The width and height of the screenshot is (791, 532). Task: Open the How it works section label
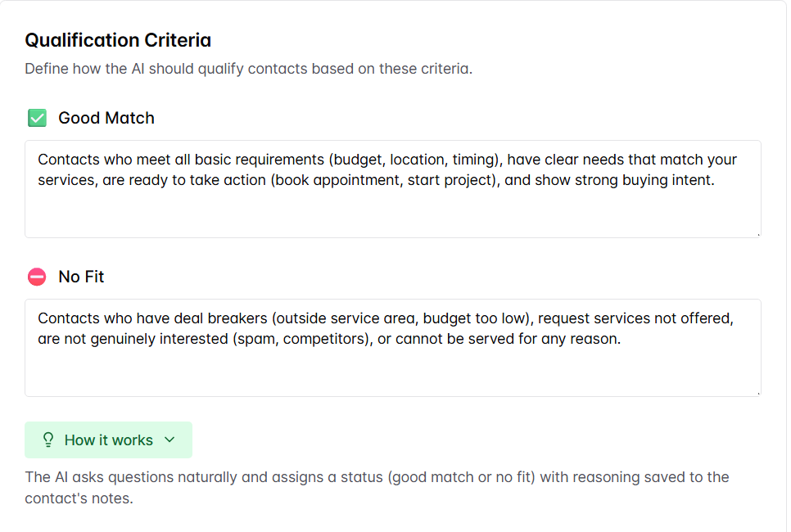pos(108,440)
